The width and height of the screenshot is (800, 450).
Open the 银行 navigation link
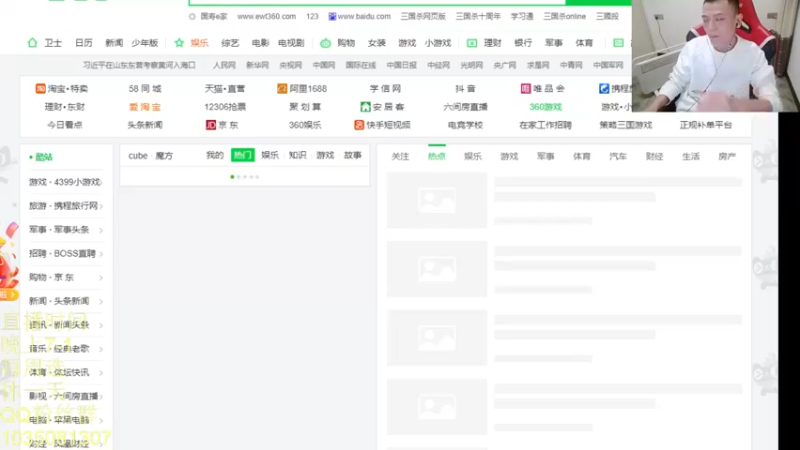tap(523, 43)
